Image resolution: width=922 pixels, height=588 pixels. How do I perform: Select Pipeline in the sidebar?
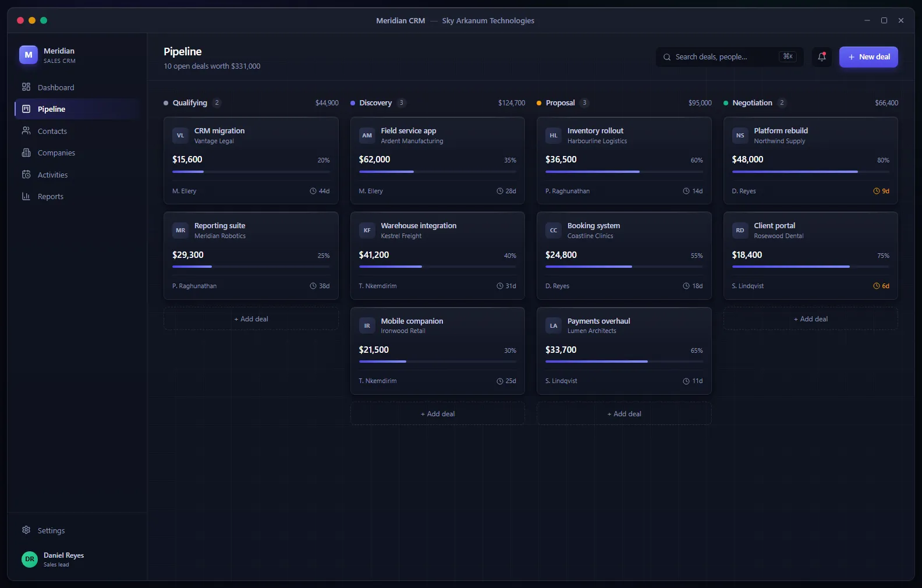tap(77, 109)
